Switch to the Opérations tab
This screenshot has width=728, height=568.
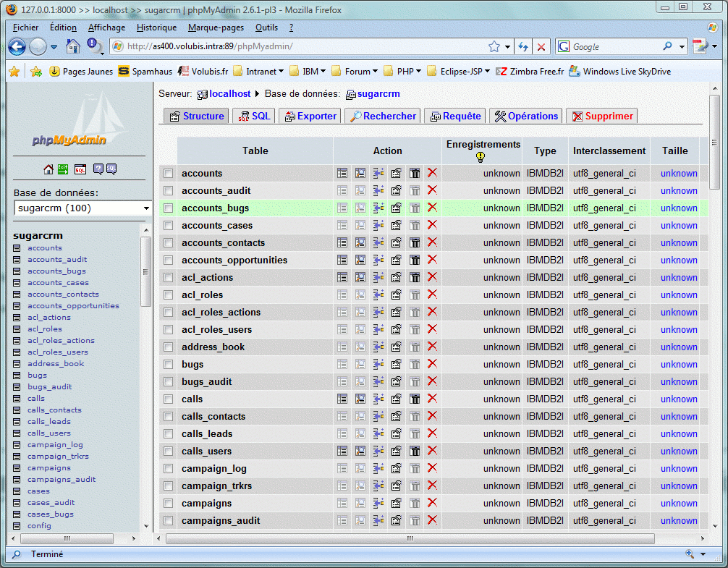[526, 116]
